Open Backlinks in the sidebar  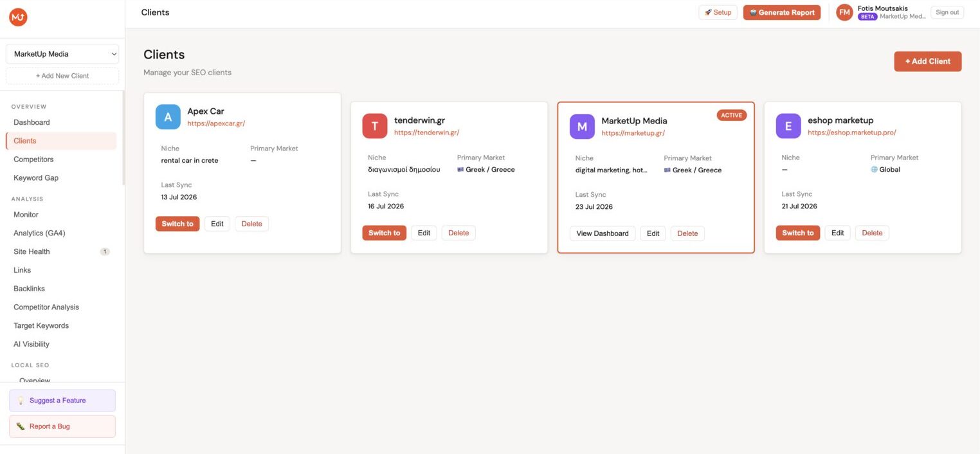(61, 289)
